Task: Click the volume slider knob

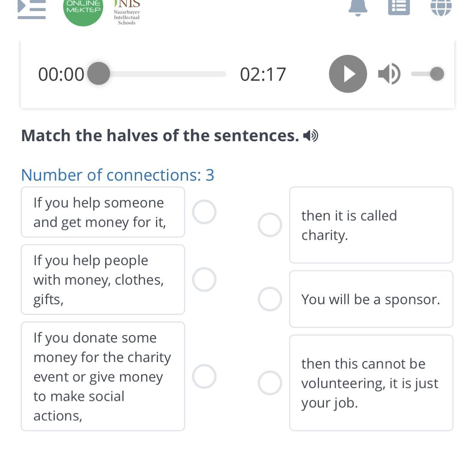Action: (437, 74)
